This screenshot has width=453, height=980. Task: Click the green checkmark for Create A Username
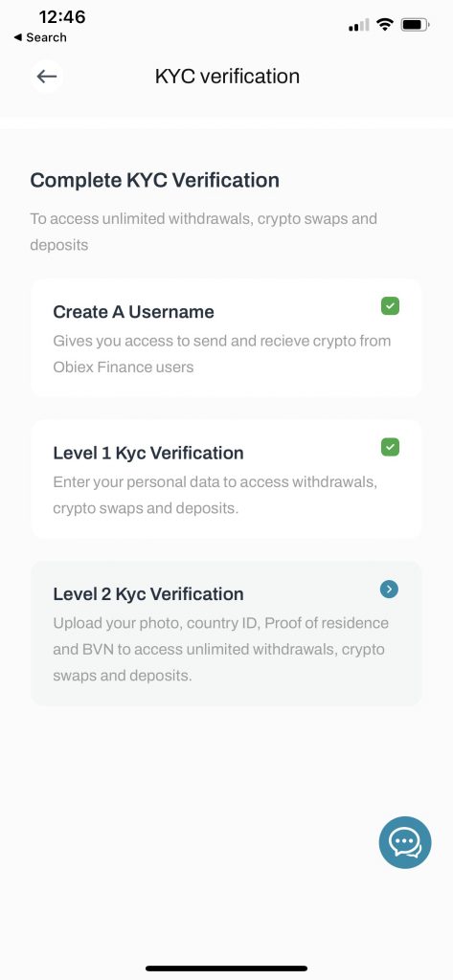[391, 306]
